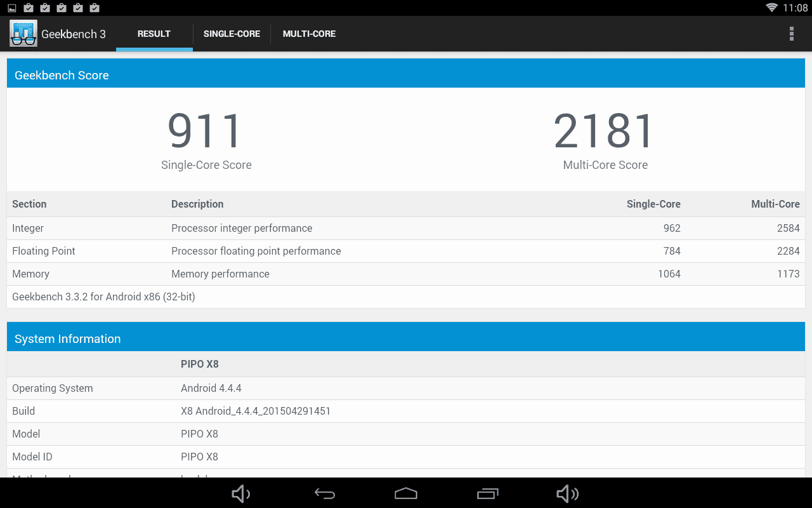Tap the volume down speaker icon
Screen dimensions: 812x508
tap(240, 493)
